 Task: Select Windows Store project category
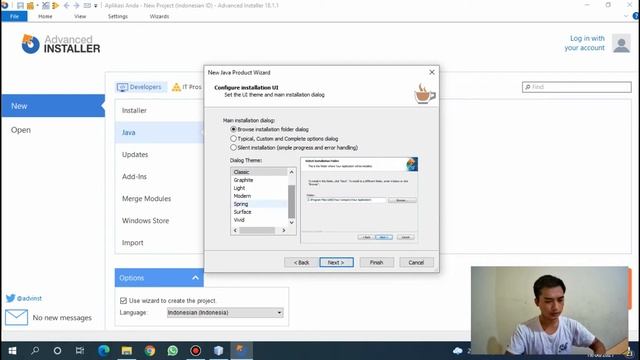159,220
